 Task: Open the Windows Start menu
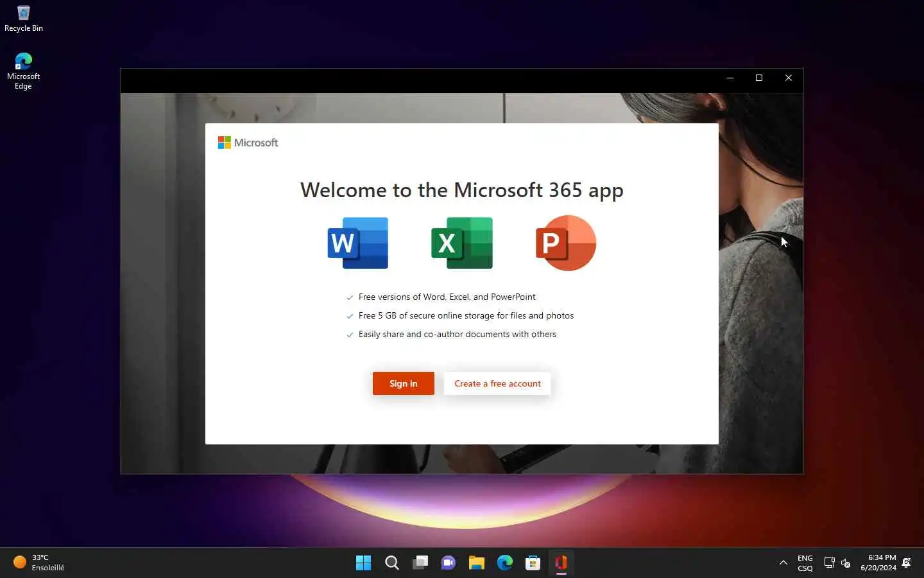pyautogui.click(x=363, y=563)
